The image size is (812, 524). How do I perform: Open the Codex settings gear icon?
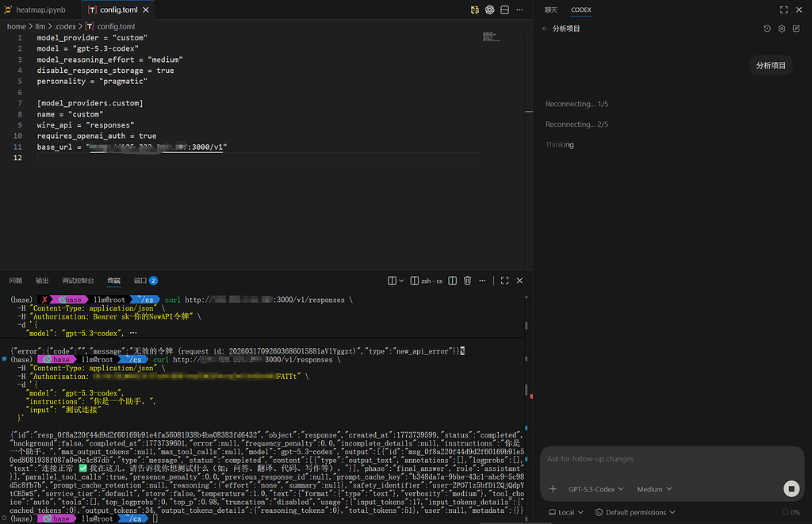click(x=782, y=29)
